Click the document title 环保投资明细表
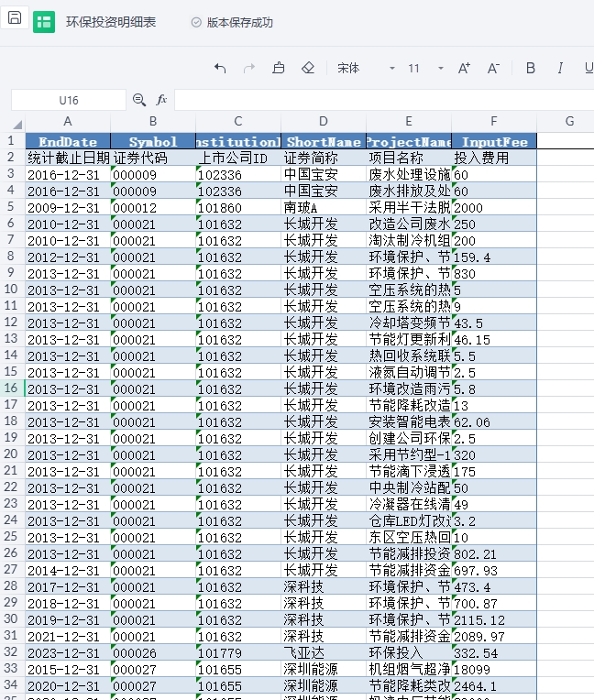Image resolution: width=594 pixels, height=700 pixels. (111, 23)
